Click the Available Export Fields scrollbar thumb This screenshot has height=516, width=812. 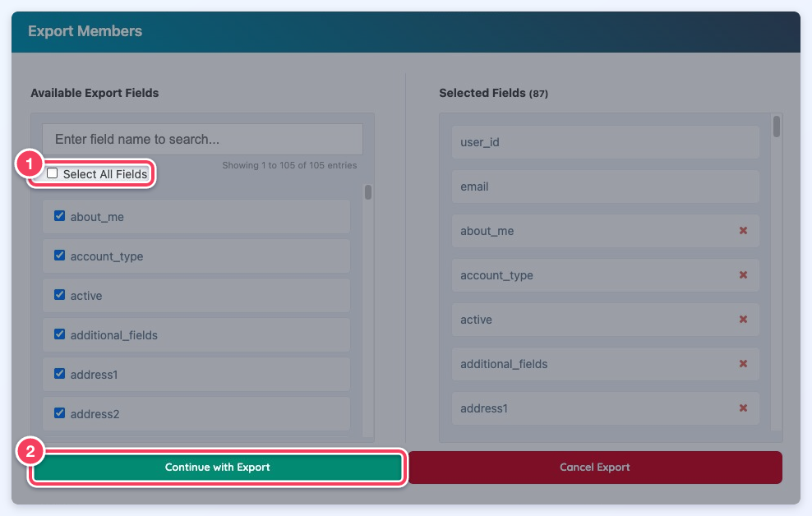(368, 192)
